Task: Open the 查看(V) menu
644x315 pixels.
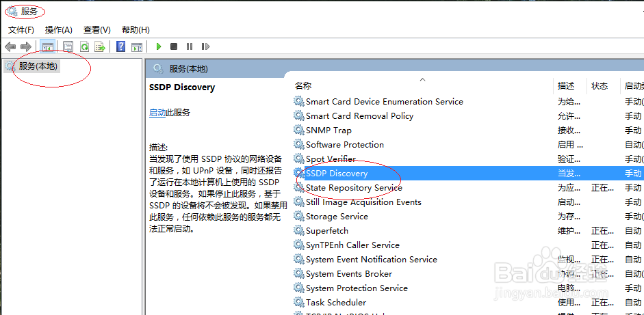Action: point(97,30)
